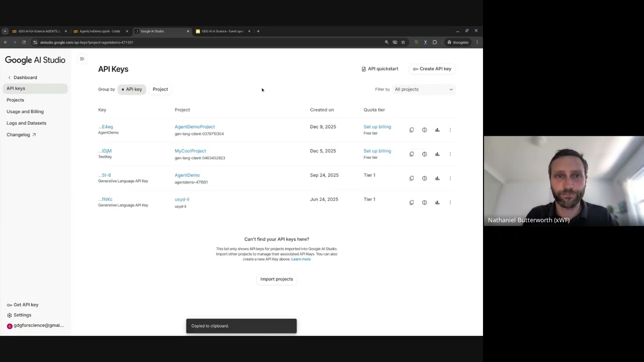Open the zoom magnifier in the address bar
This screenshot has height=362, width=644.
tap(386, 42)
